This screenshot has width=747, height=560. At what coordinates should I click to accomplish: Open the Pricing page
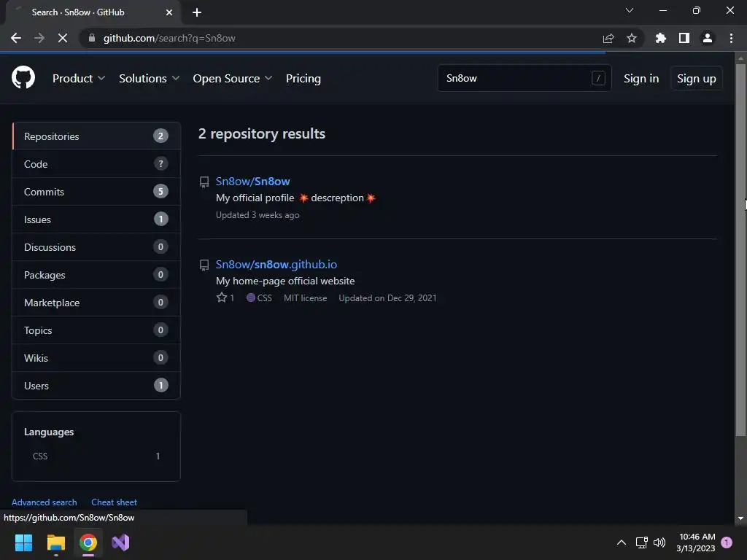[x=303, y=78]
